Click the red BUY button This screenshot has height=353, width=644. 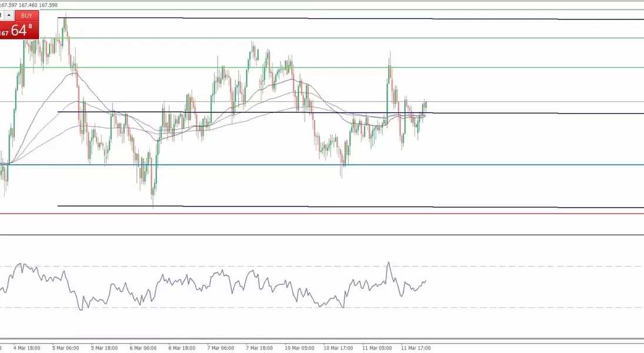pos(26,16)
